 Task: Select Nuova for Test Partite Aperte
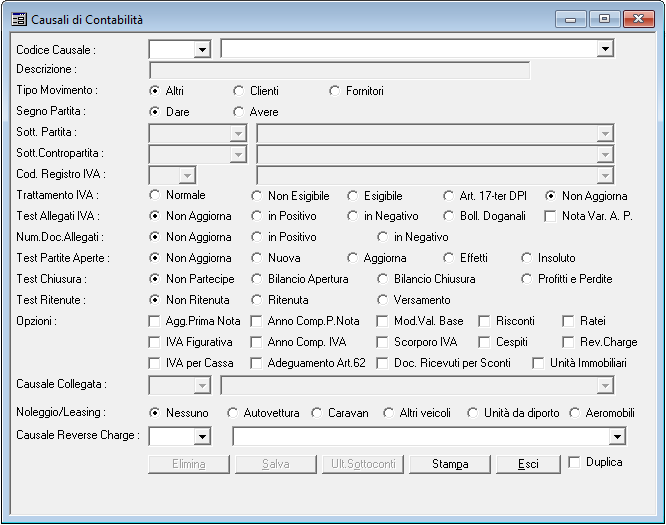(x=257, y=258)
